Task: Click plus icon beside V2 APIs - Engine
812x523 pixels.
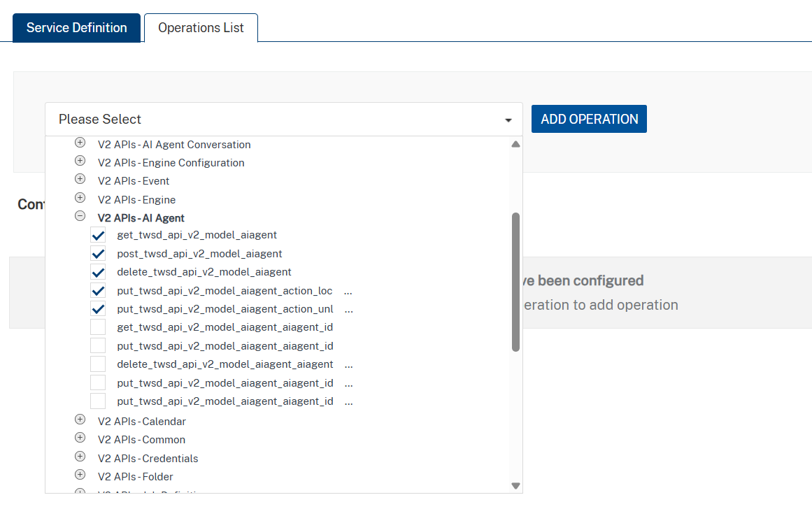Action: click(x=80, y=198)
